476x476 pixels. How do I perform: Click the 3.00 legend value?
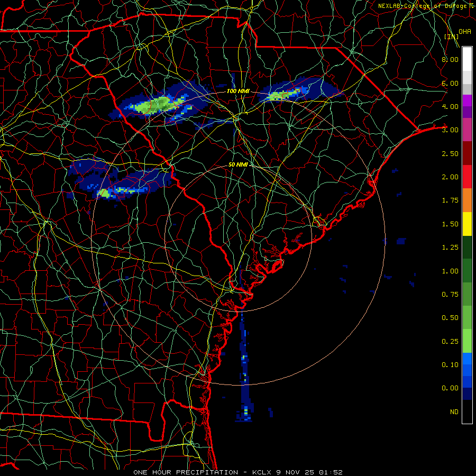tap(450, 130)
